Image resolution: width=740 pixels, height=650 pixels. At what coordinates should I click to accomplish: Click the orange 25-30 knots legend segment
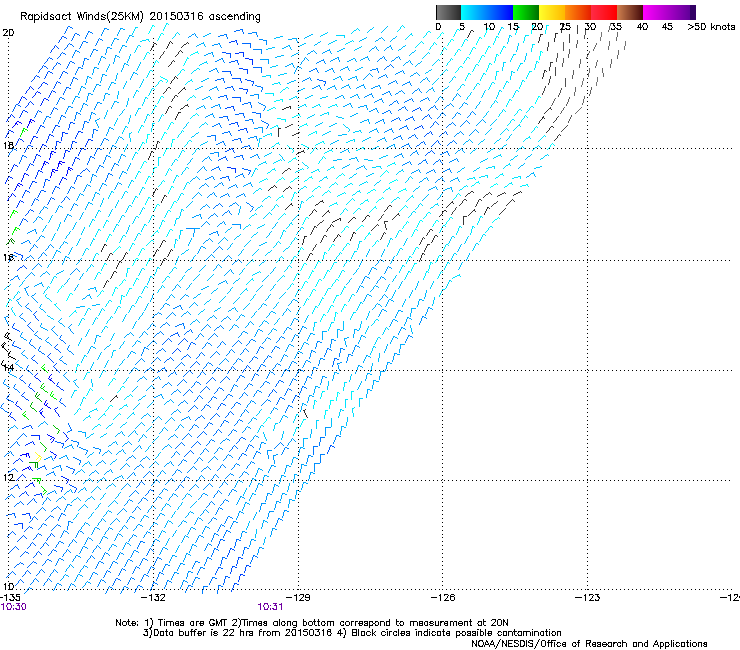pos(578,12)
